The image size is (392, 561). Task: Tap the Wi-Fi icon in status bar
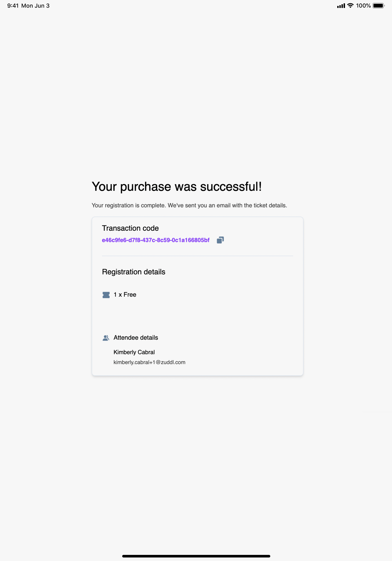350,6
